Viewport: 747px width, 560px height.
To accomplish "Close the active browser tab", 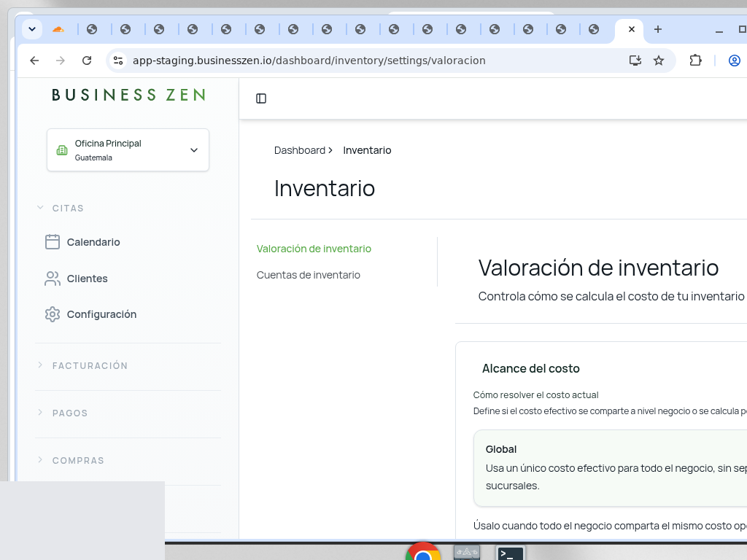I will click(x=632, y=29).
